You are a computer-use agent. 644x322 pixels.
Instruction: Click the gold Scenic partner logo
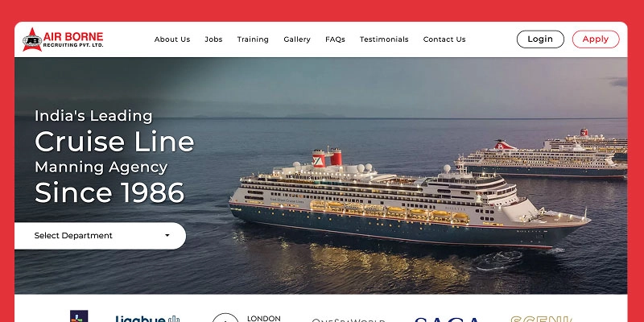pos(542,319)
